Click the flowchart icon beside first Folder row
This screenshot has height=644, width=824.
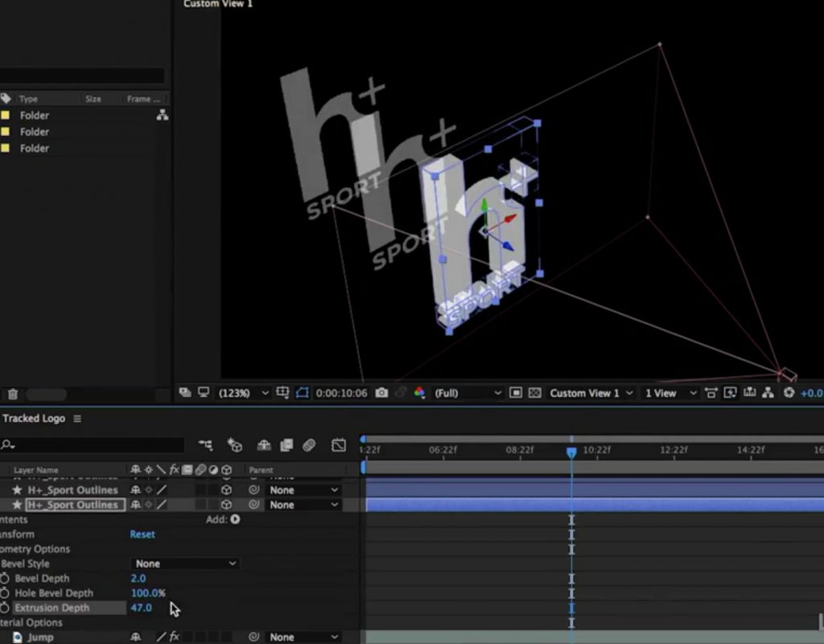(163, 115)
